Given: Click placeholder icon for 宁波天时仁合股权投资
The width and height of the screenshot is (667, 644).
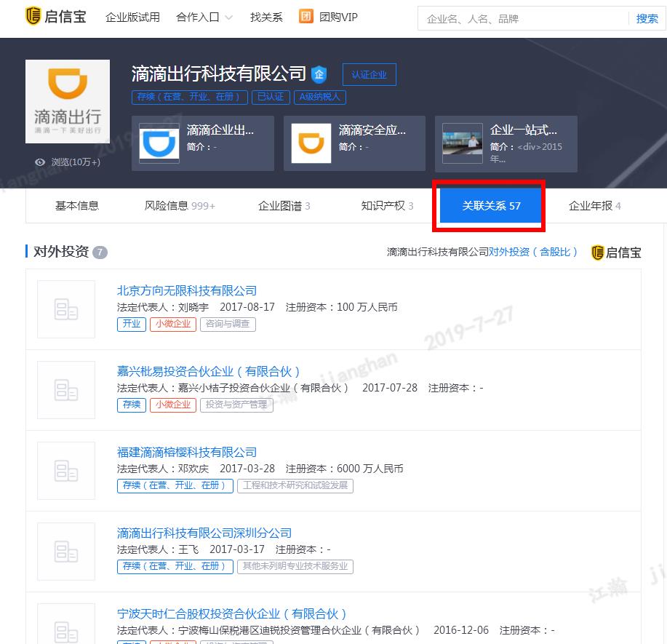Looking at the screenshot, I should tap(66, 624).
